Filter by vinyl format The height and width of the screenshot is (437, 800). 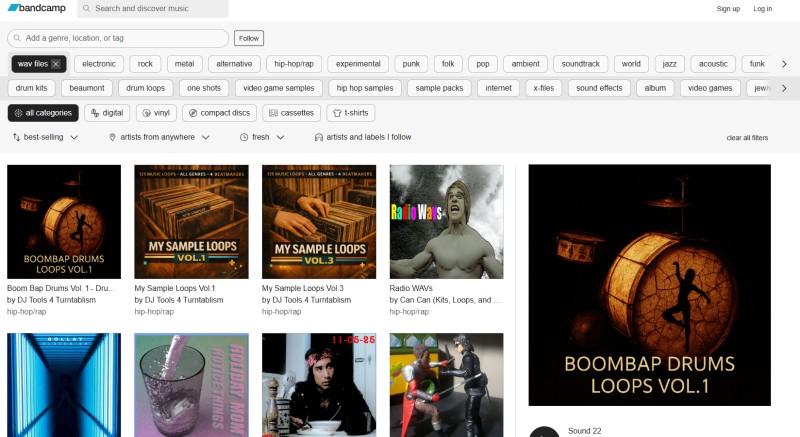click(156, 113)
